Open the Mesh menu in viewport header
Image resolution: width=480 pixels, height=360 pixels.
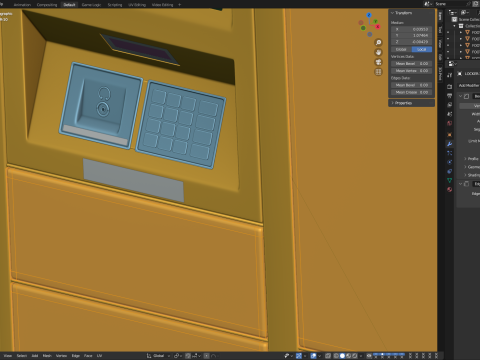coord(47,356)
